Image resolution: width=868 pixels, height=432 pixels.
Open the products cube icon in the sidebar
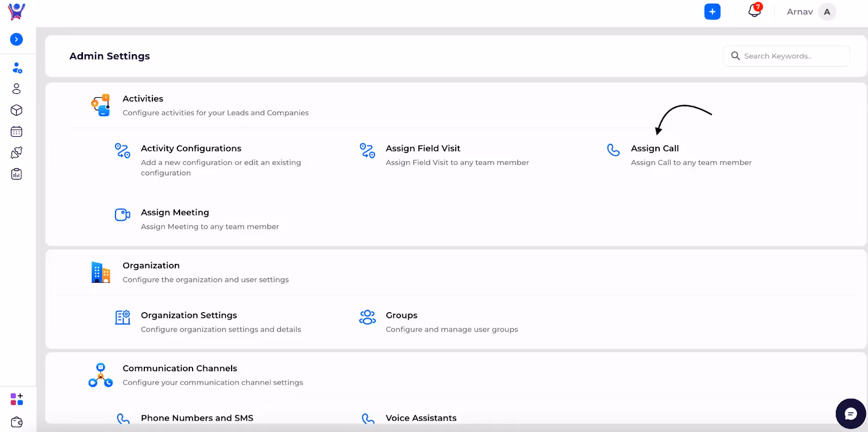click(x=16, y=110)
